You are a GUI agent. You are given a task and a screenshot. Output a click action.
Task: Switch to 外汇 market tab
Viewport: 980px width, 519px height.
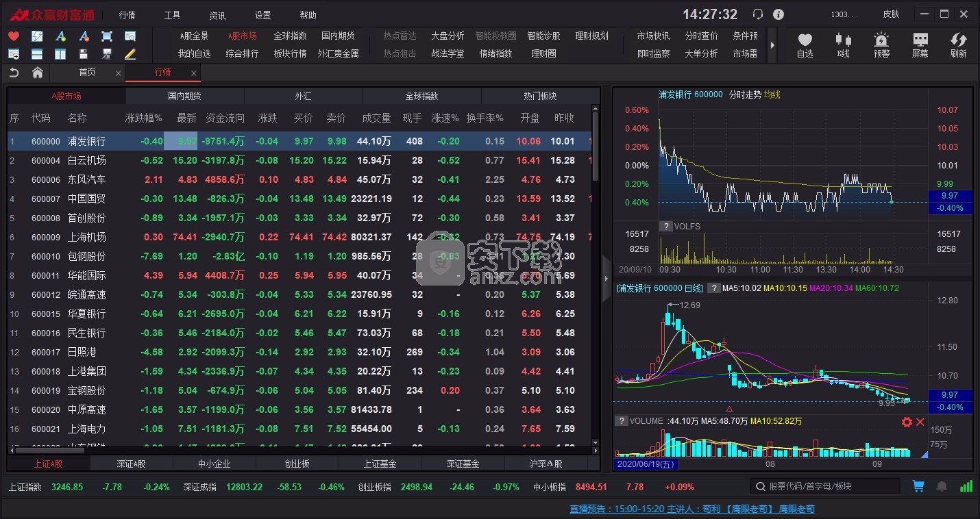[303, 97]
